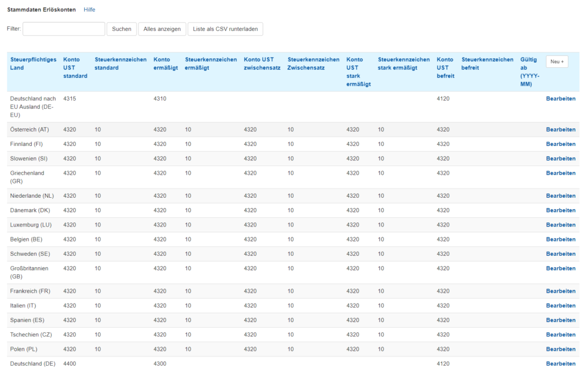
Task: Select Luxemburg (LU) country cell
Action: point(31,225)
